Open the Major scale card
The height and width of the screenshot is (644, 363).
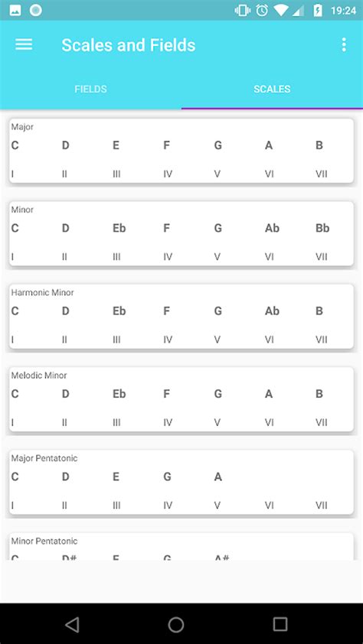[181, 151]
